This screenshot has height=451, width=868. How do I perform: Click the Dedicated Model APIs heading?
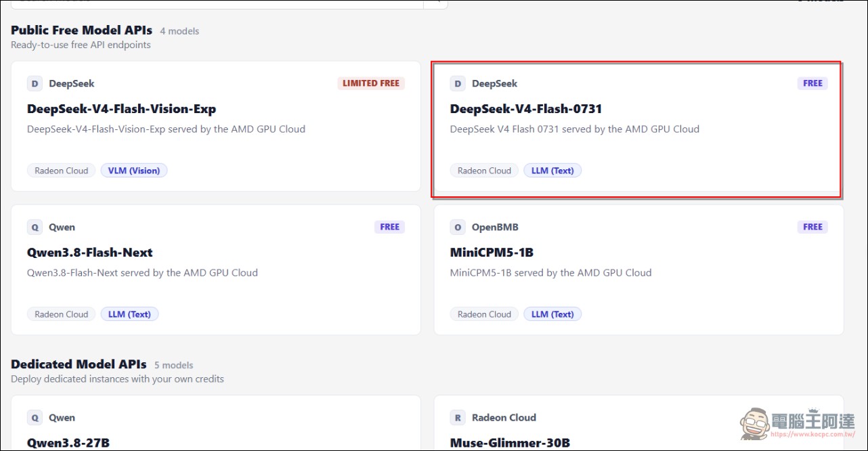[79, 364]
